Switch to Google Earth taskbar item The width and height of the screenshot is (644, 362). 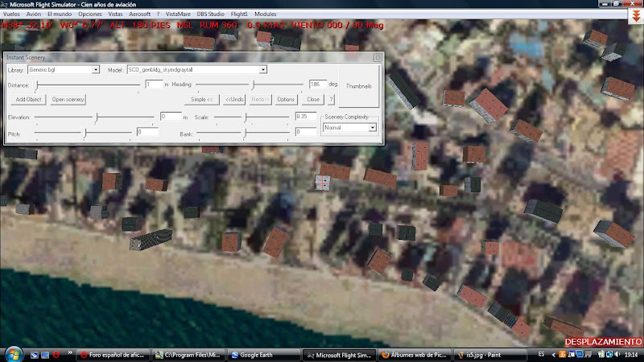point(263,355)
